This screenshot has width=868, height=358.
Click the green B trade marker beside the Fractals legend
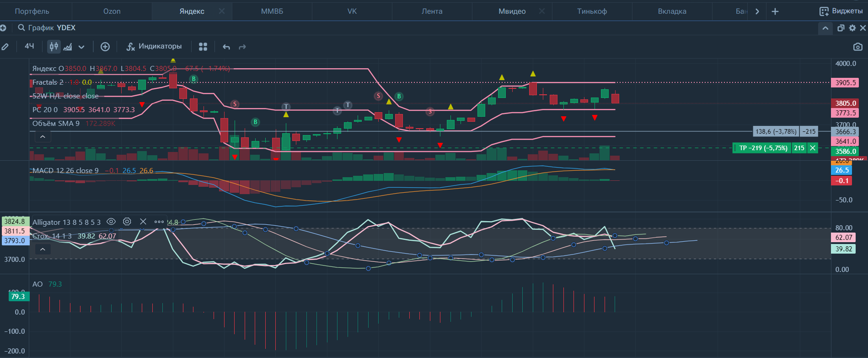(193, 79)
